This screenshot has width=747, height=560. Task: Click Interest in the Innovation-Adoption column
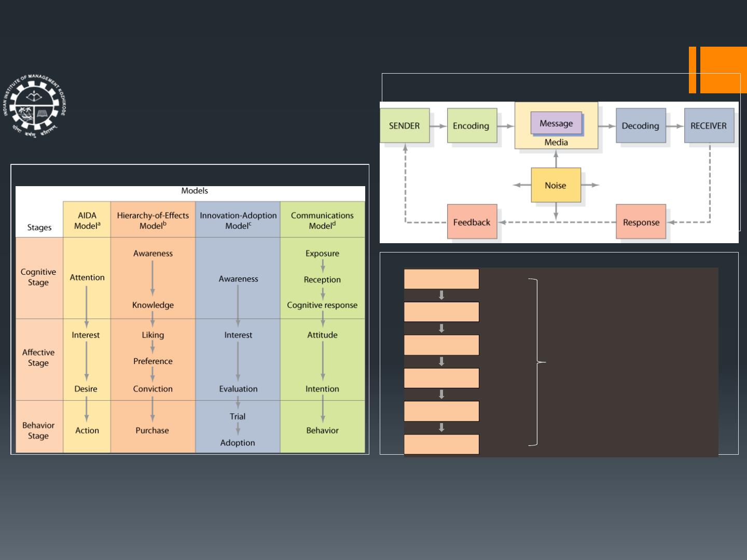[x=238, y=335]
